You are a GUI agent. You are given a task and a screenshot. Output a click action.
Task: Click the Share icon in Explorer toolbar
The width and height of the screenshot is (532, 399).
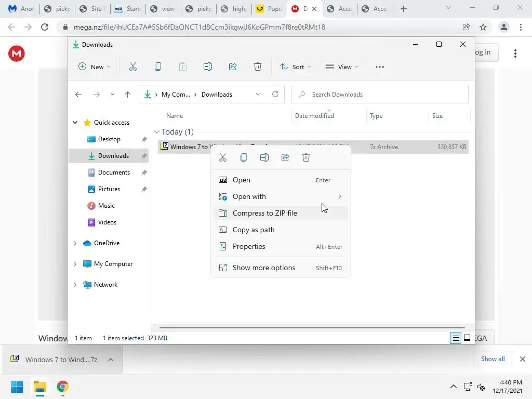tap(233, 67)
